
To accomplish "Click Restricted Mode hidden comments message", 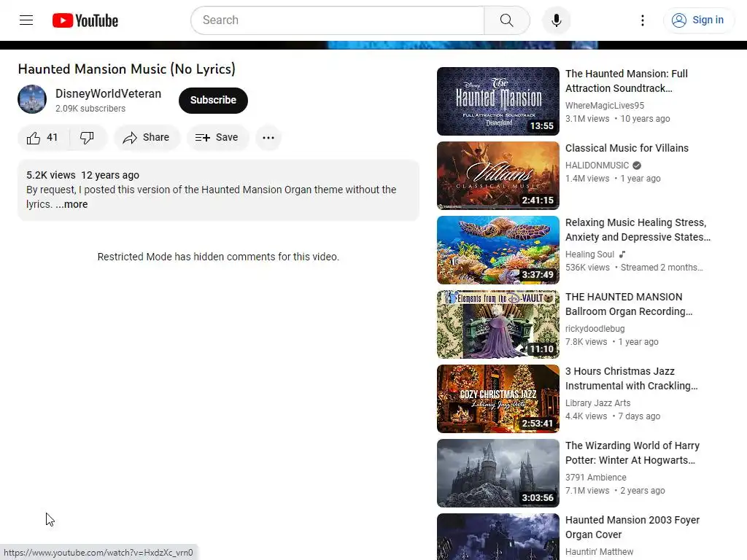I will pyautogui.click(x=218, y=257).
